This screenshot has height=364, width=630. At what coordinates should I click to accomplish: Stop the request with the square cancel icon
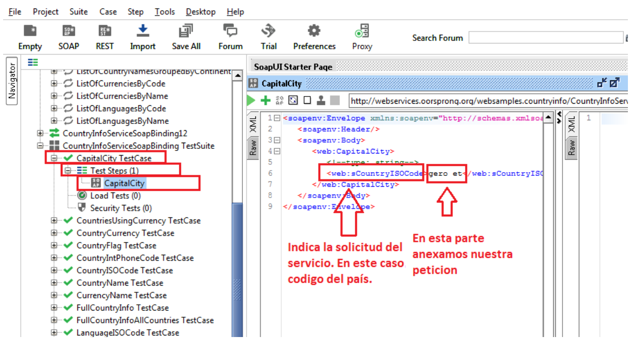tap(307, 101)
